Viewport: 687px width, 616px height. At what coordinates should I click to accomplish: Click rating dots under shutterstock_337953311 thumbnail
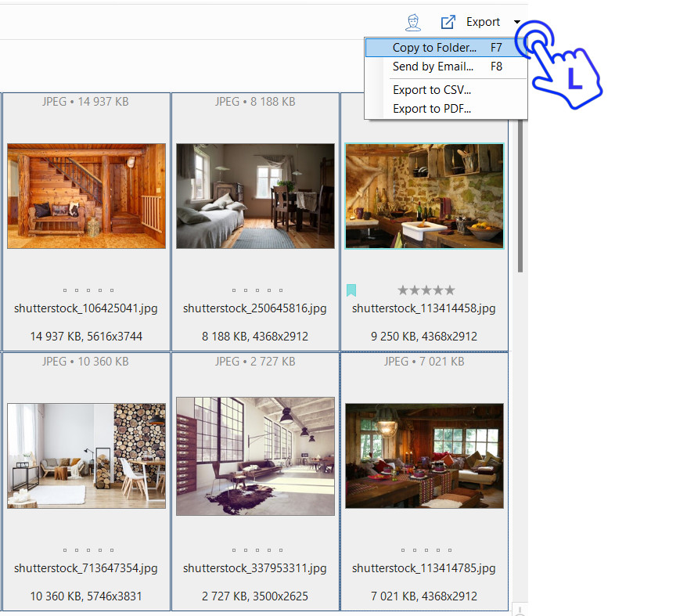pyautogui.click(x=257, y=550)
